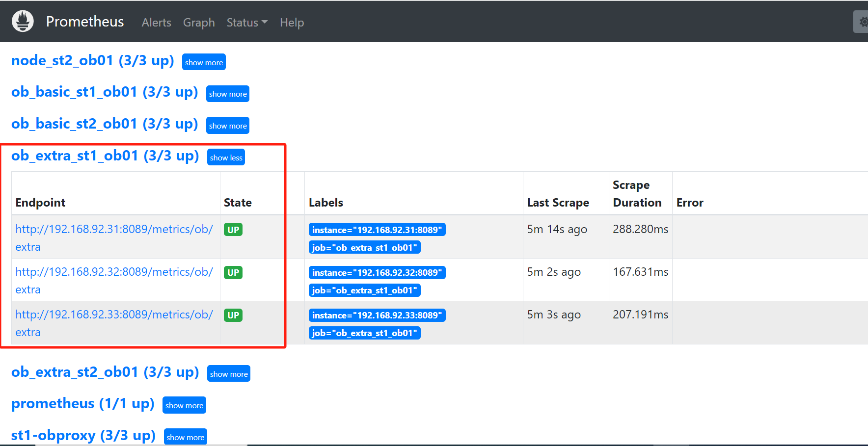Click the Scrape Duration column header
The height and width of the screenshot is (446, 868).
[x=637, y=194]
